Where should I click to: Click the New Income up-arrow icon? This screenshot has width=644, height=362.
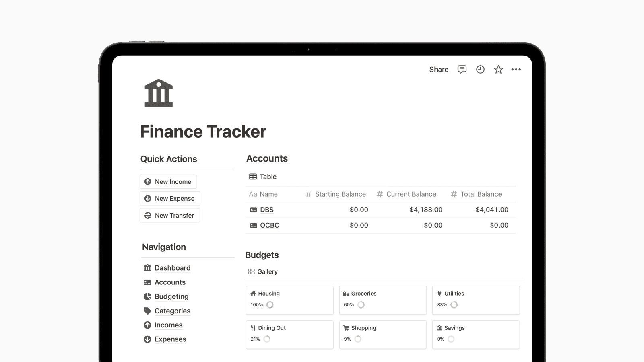148,181
